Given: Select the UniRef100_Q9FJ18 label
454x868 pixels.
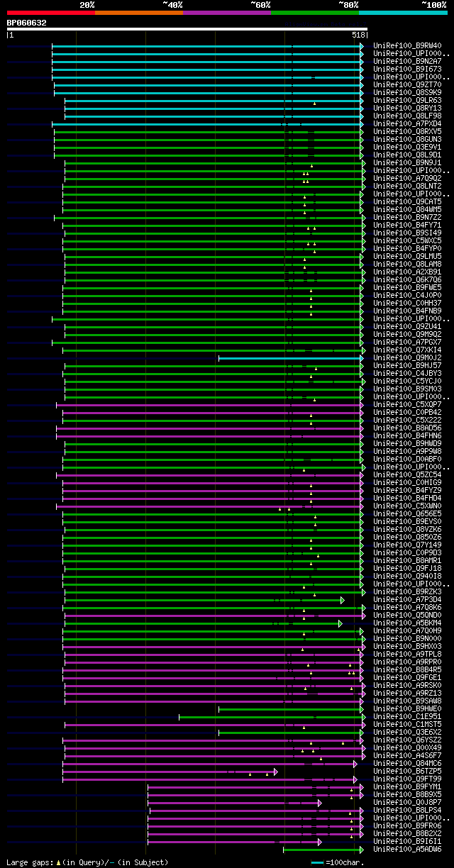Looking at the screenshot, I should tap(407, 569).
